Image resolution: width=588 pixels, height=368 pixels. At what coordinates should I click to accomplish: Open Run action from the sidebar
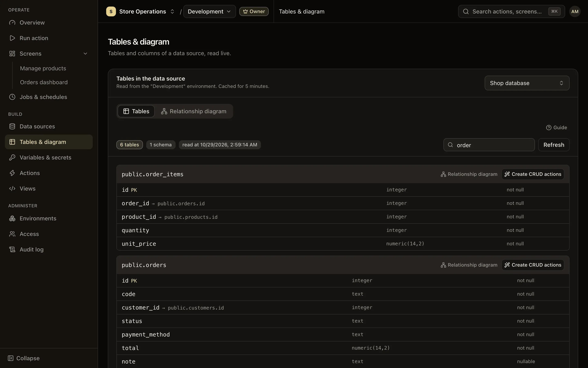[49, 38]
